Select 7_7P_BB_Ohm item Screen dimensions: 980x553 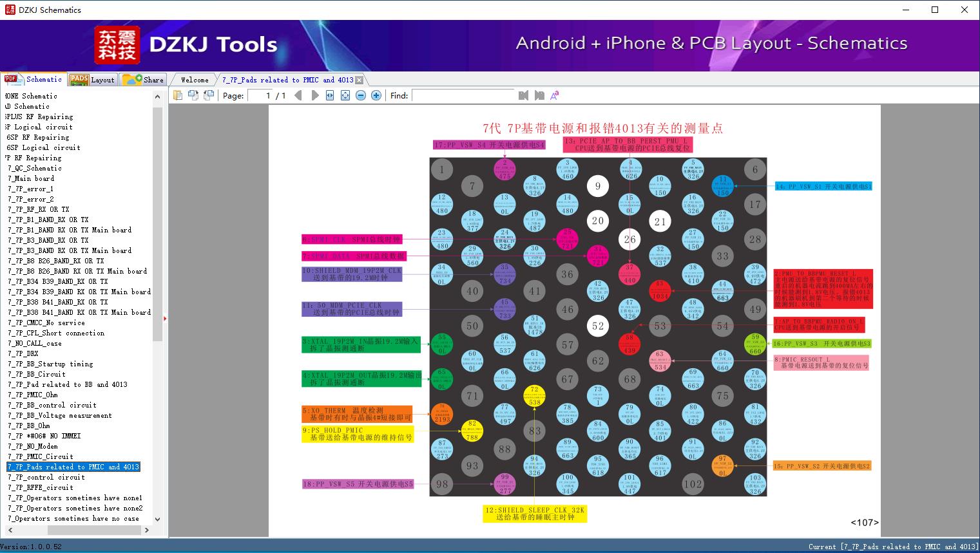click(x=29, y=426)
